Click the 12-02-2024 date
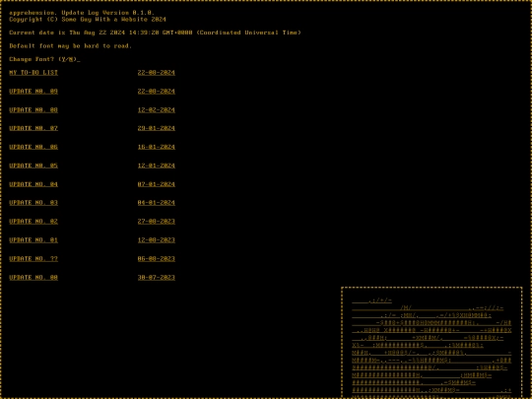The width and height of the screenshot is (532, 399). (x=157, y=110)
